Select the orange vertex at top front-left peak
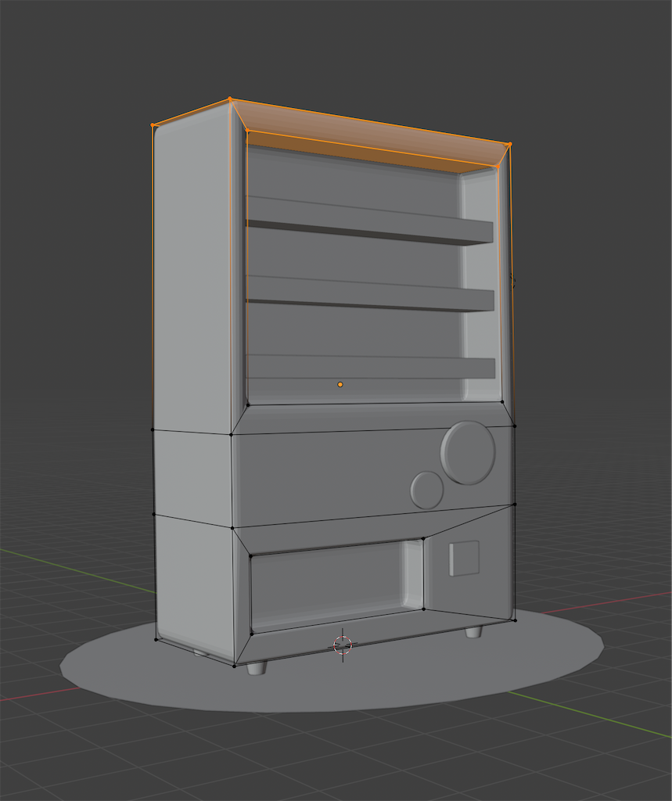The height and width of the screenshot is (801, 672). point(231,98)
